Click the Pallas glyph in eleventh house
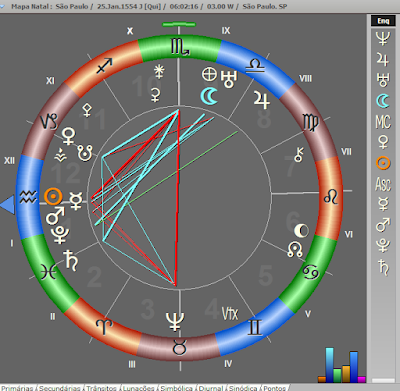The image size is (400, 391). click(87, 110)
